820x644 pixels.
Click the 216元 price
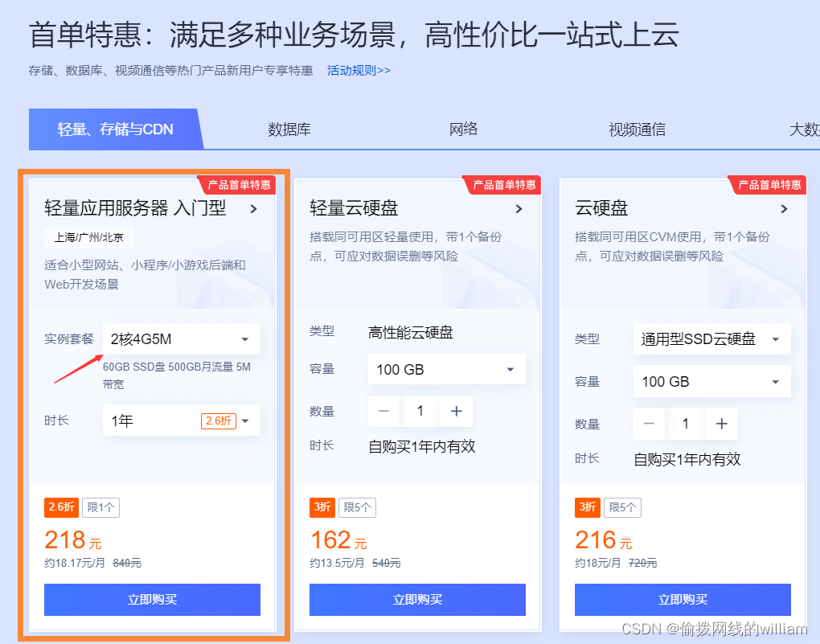tap(604, 540)
